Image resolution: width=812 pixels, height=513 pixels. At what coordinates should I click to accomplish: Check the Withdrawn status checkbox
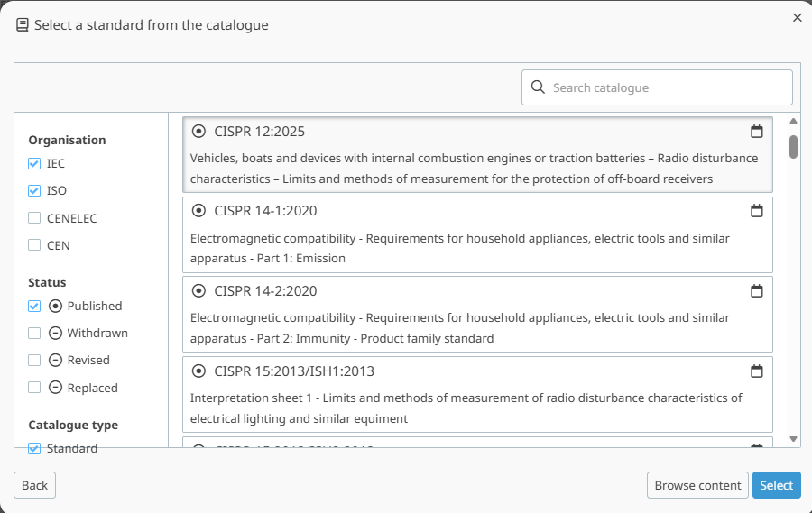34,333
